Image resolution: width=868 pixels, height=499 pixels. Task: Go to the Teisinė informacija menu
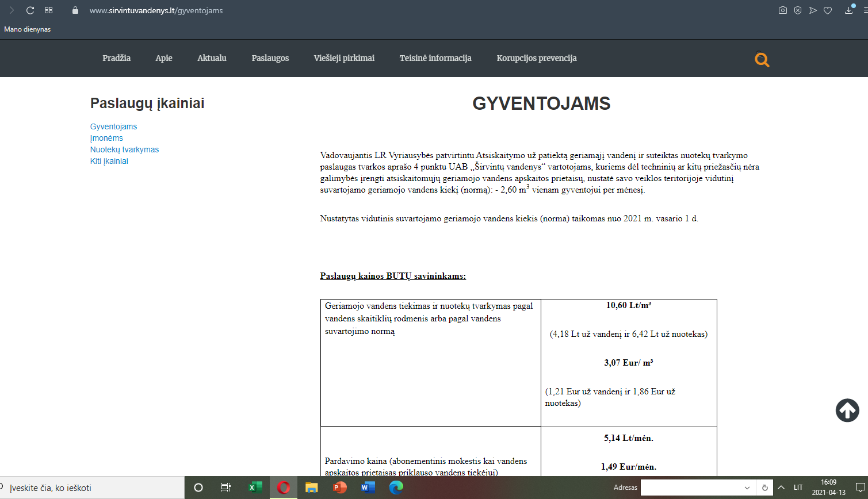435,58
